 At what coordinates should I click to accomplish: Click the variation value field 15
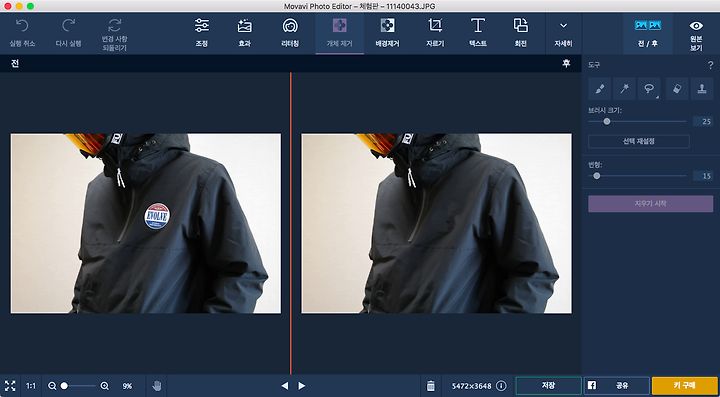703,176
